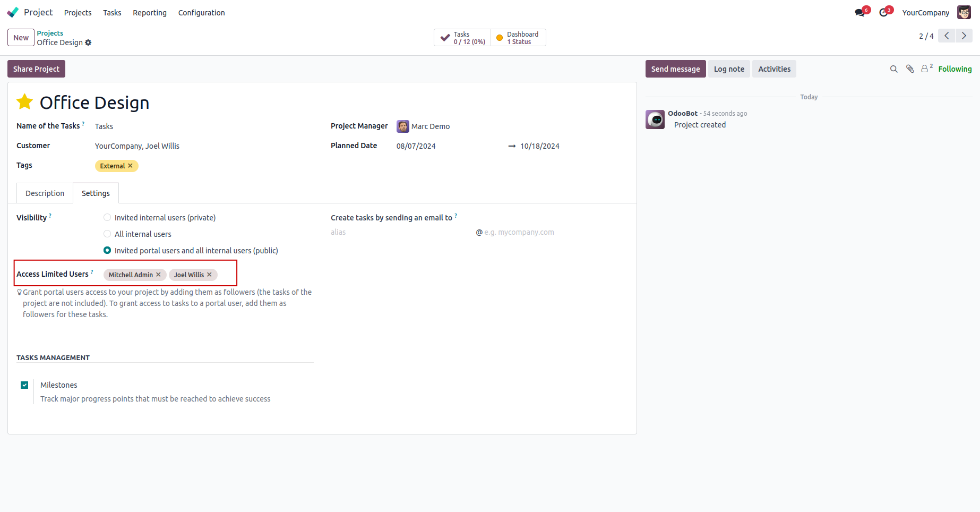Open the conversations chat icon

(859, 13)
